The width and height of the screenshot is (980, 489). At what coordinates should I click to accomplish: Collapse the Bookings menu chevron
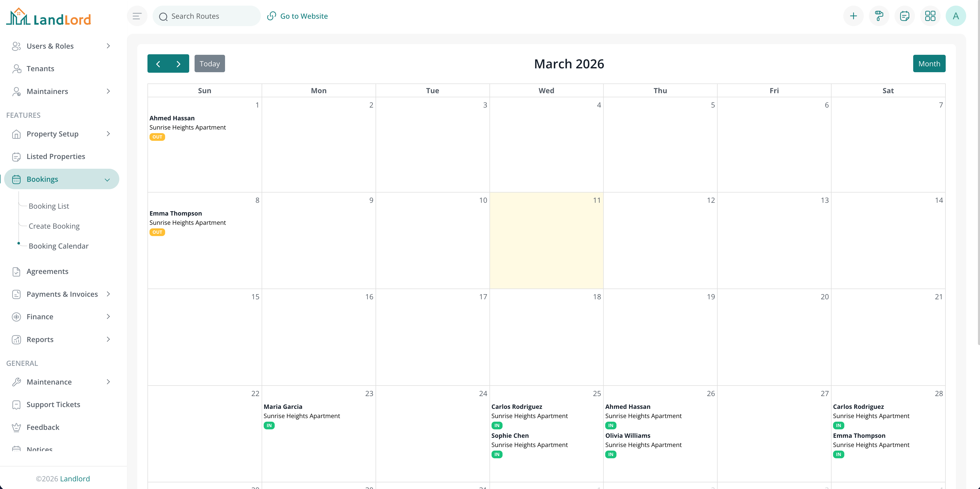107,179
